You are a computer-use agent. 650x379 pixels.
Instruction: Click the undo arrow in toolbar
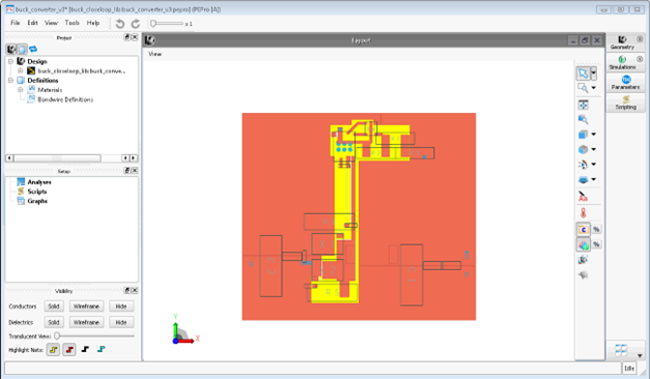[x=120, y=24]
